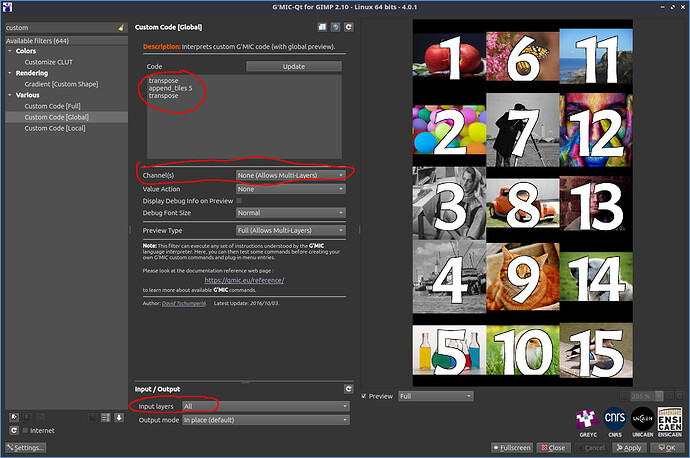Image resolution: width=690 pixels, height=458 pixels.
Task: Click the preview image tile numbered 7
Action: click(x=523, y=130)
